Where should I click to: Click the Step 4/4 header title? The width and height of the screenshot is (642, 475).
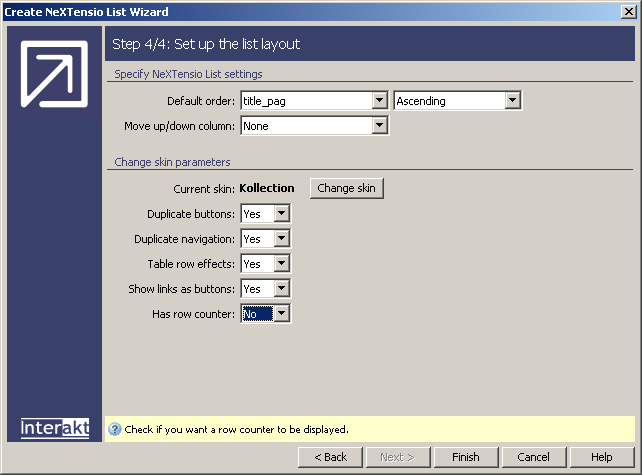206,44
